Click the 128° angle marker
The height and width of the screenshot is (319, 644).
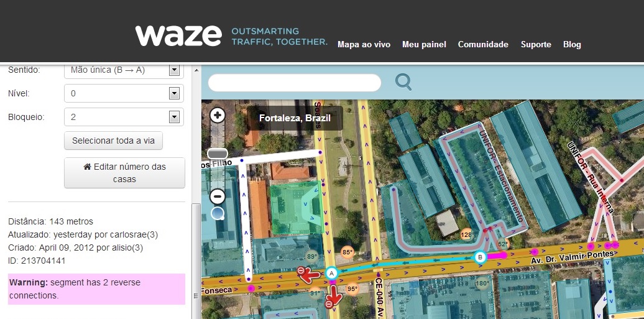pos(466,235)
